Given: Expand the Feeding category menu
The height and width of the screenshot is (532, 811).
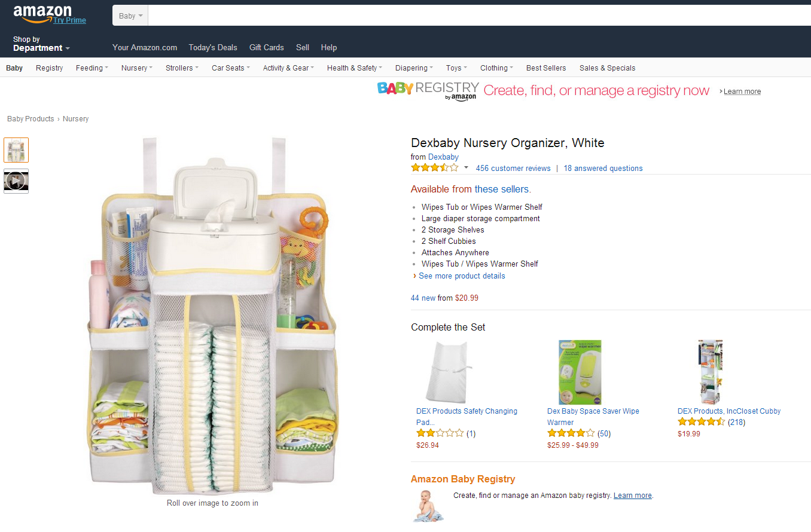Looking at the screenshot, I should point(92,68).
